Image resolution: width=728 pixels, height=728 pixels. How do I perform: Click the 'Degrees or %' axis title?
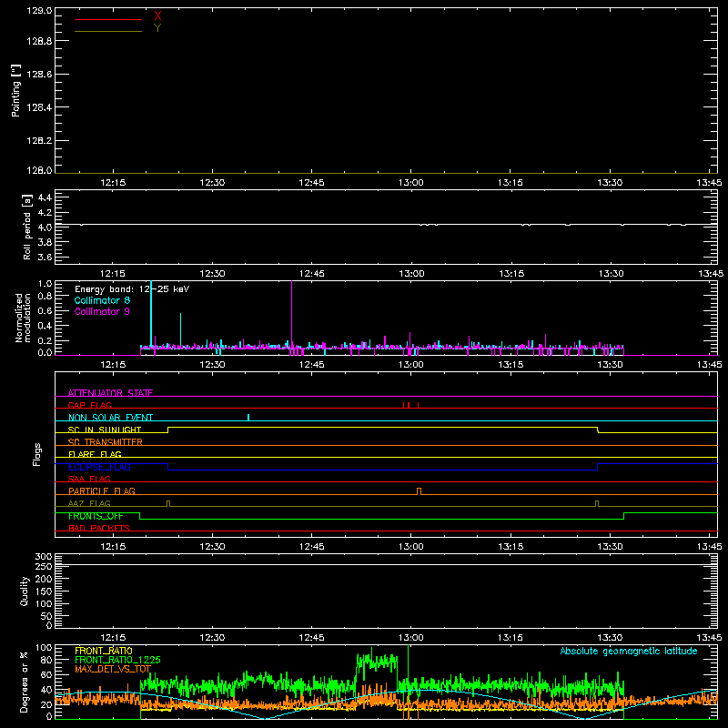pyautogui.click(x=25, y=682)
